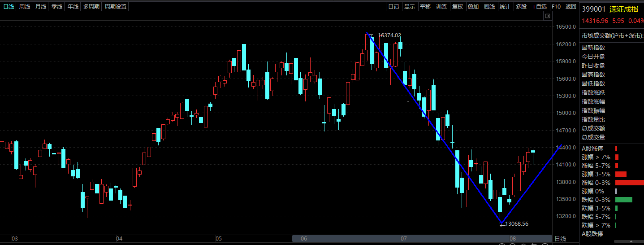This screenshot has height=245, width=644.
Task: Switch to the 季线 quarterly period tab
Action: [x=57, y=7]
